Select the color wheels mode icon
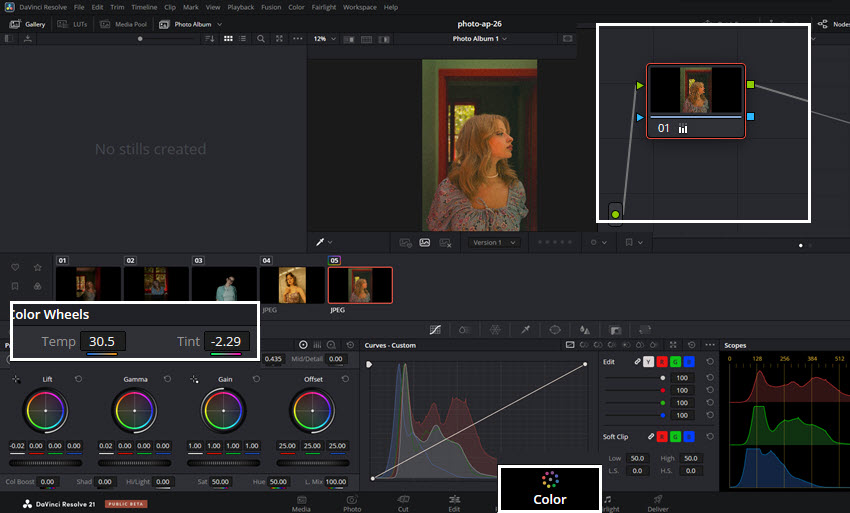This screenshot has height=513, width=850. tap(303, 345)
